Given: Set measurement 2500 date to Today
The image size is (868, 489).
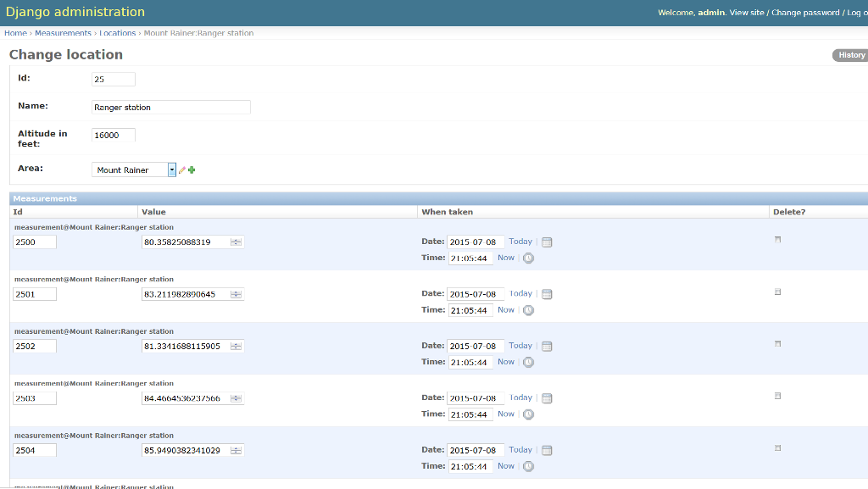Looking at the screenshot, I should tap(520, 242).
